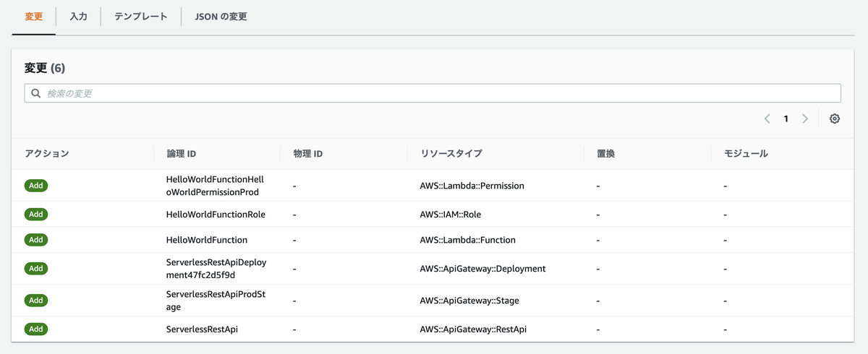The height and width of the screenshot is (354, 868).
Task: Select the JSON の変更 tab
Action: 221,17
